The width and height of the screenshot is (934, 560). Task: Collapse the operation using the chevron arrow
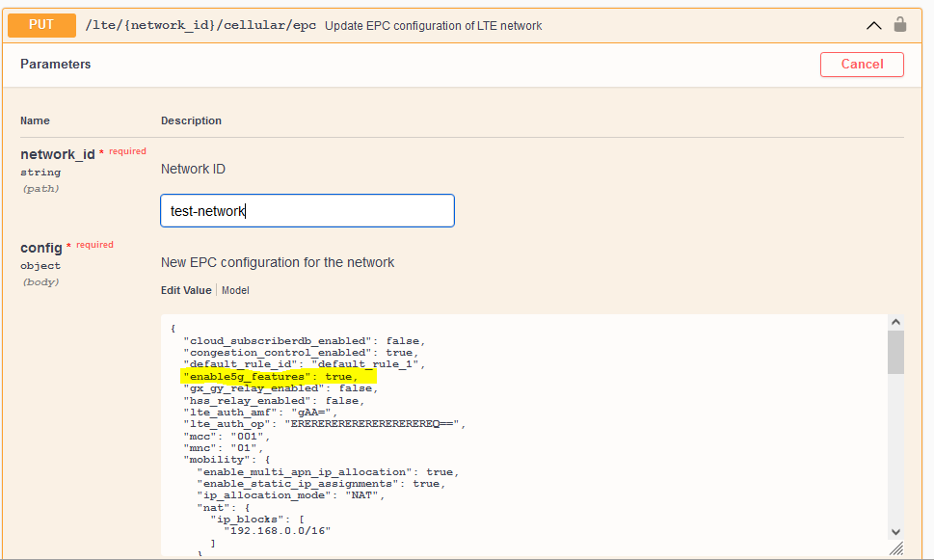pyautogui.click(x=873, y=25)
